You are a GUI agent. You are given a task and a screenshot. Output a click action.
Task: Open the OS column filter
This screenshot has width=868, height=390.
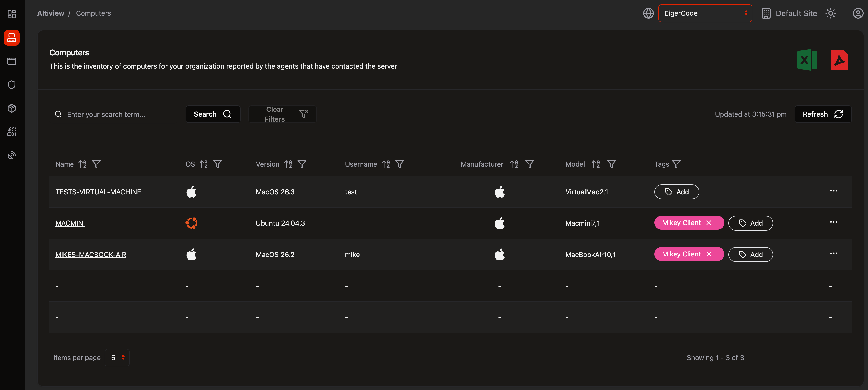tap(218, 164)
